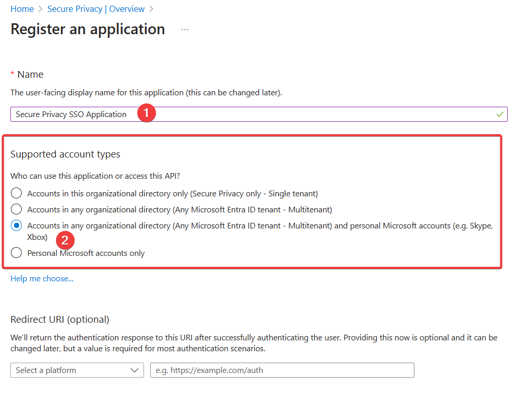
Task: Enable 'Personal Microsoft accounts only' option
Action: point(16,253)
